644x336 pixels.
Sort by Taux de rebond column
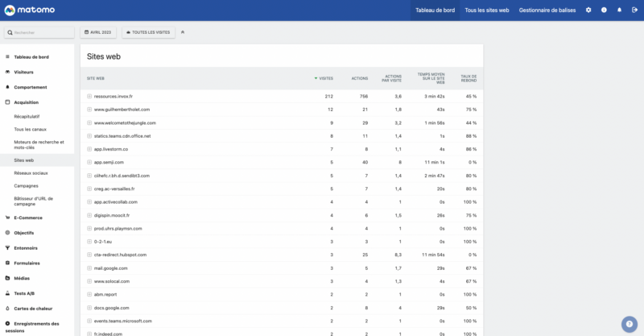(x=469, y=78)
